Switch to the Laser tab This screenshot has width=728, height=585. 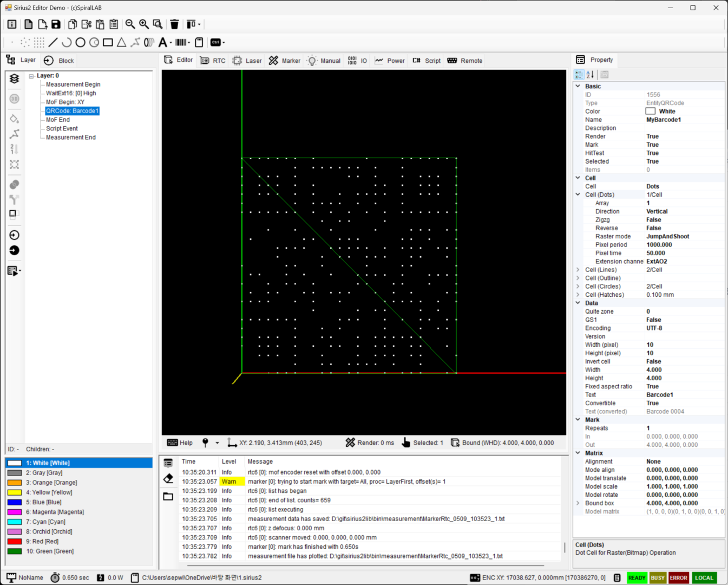coord(247,61)
